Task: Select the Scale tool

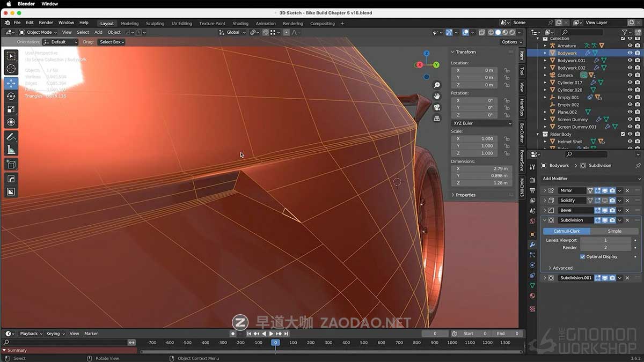Action: coord(11,109)
